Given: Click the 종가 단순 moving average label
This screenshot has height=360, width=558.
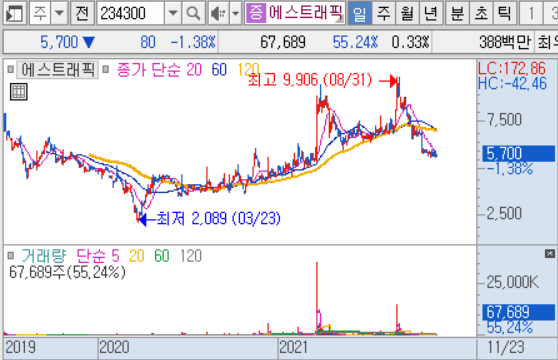Looking at the screenshot, I should point(149,69).
